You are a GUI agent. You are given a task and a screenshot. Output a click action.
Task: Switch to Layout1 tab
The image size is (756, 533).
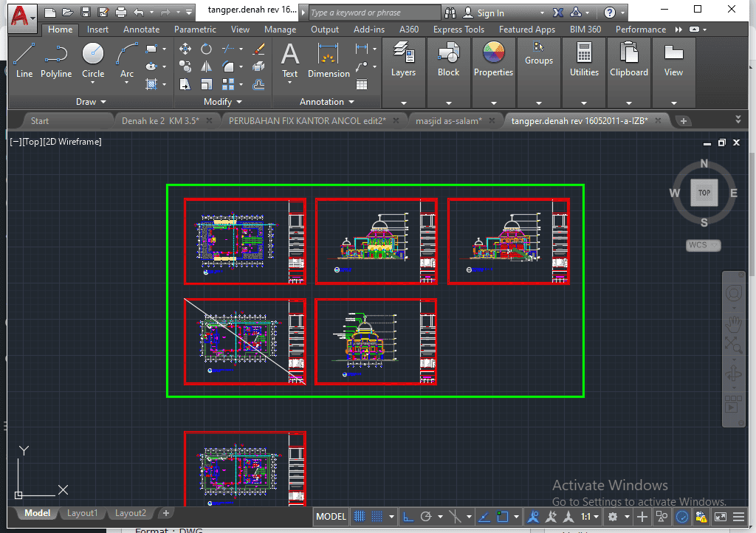point(82,513)
